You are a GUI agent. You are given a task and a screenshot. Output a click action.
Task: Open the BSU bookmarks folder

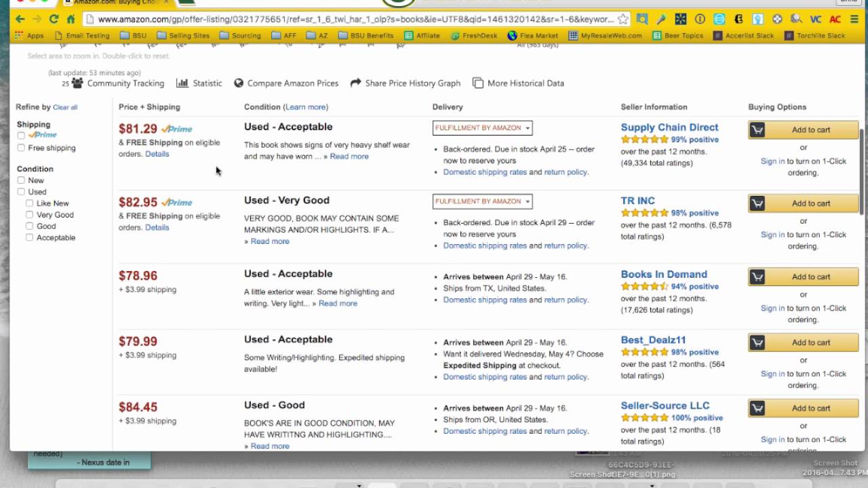pyautogui.click(x=133, y=35)
